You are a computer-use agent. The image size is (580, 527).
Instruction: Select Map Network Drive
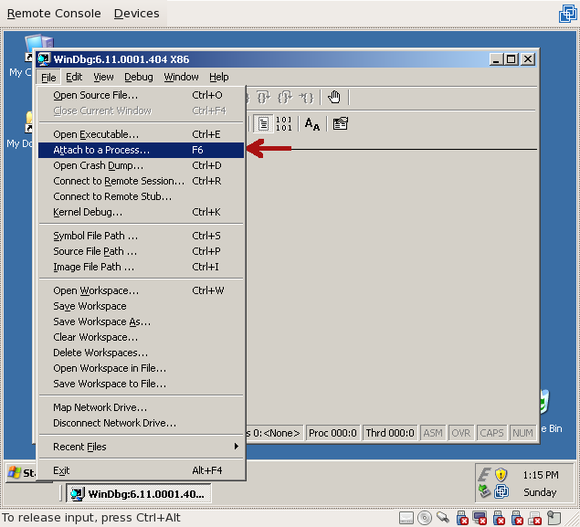tap(141, 407)
